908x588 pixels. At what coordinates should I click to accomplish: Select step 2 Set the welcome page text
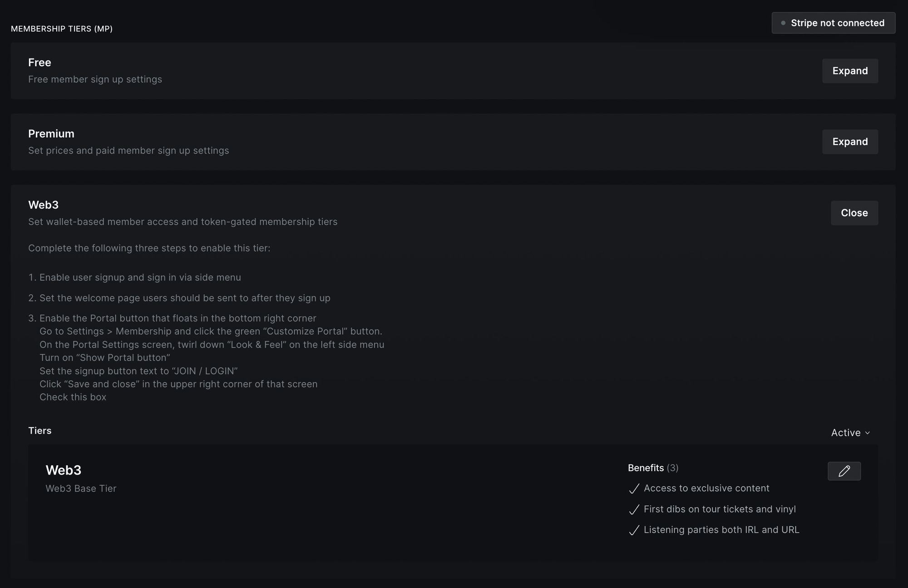(x=179, y=298)
